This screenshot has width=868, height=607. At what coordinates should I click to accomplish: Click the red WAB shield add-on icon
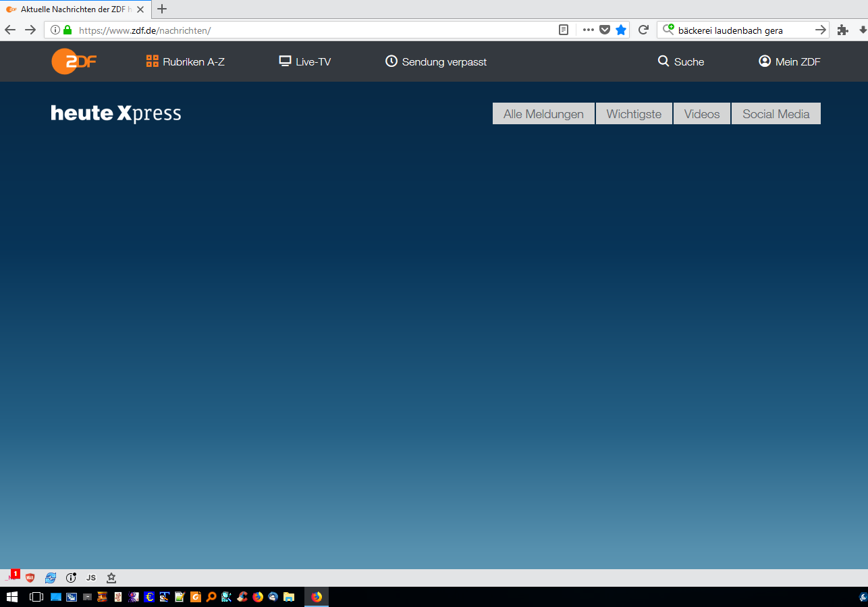(x=30, y=578)
